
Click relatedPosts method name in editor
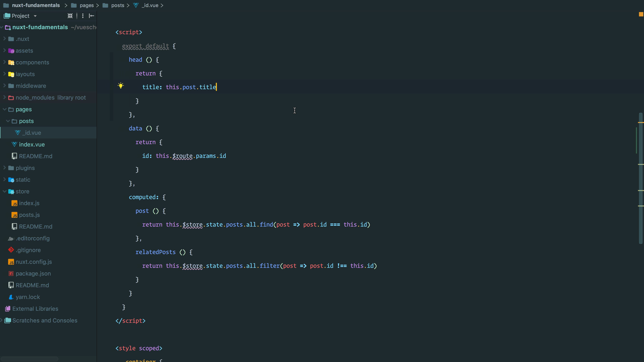tap(155, 252)
